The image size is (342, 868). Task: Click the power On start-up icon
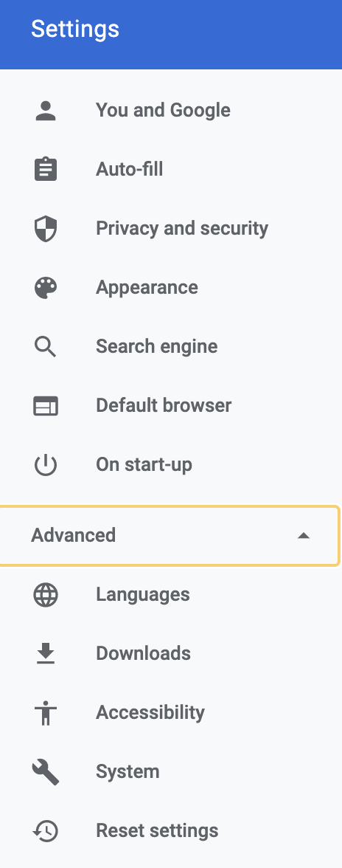46,464
